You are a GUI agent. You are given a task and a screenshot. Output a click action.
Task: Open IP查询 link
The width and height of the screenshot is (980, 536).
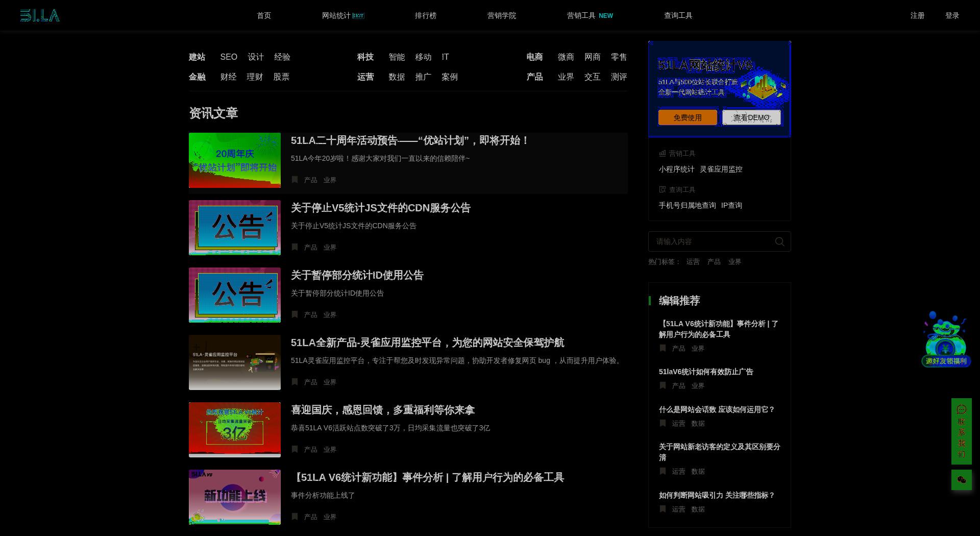point(731,205)
